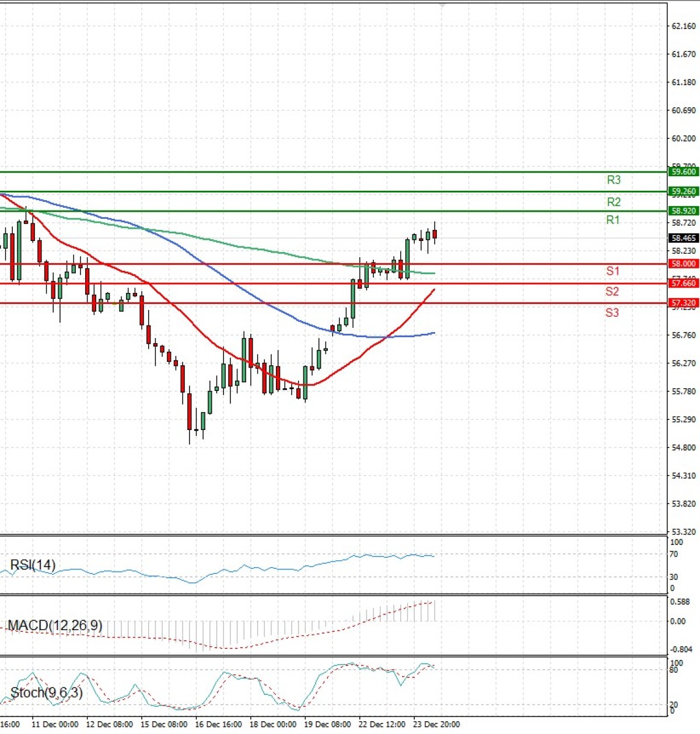Select the red 58.000 price tag
The width and height of the screenshot is (700, 734).
tap(683, 264)
